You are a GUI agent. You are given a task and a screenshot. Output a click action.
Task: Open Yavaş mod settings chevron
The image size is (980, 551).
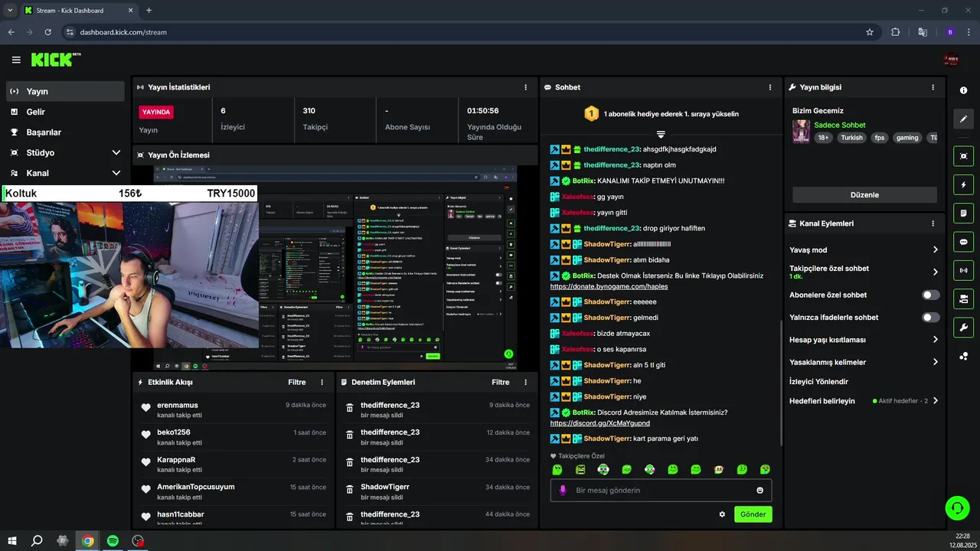coord(936,249)
